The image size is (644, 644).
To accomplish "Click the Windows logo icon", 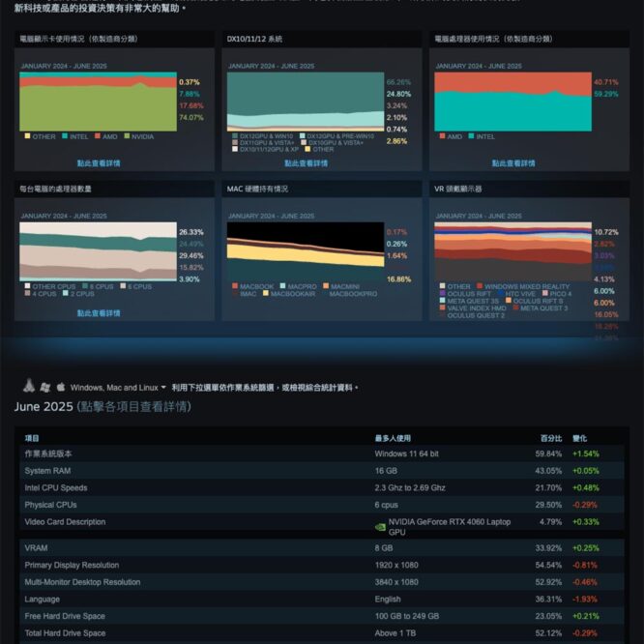I will point(44,386).
